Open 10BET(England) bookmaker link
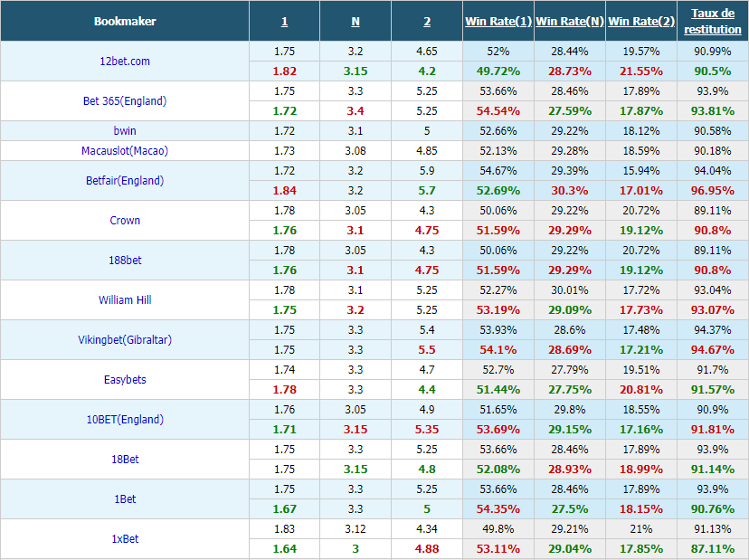 125,420
